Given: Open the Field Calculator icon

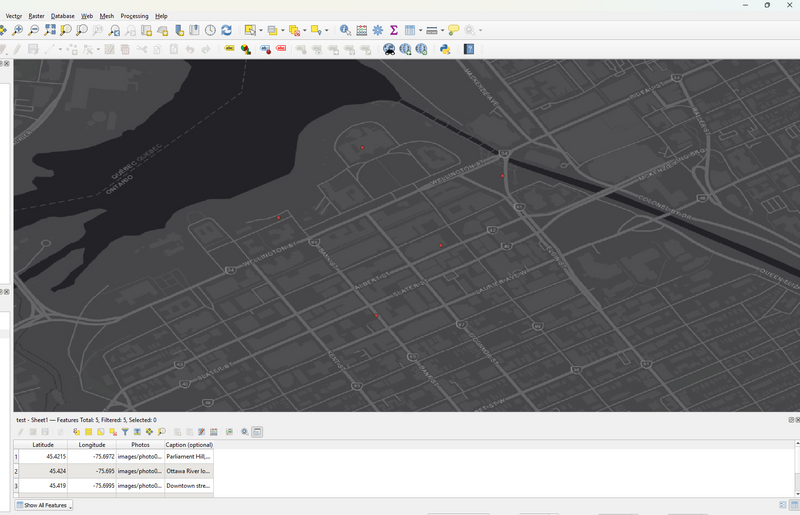Looking at the screenshot, I should [x=362, y=31].
